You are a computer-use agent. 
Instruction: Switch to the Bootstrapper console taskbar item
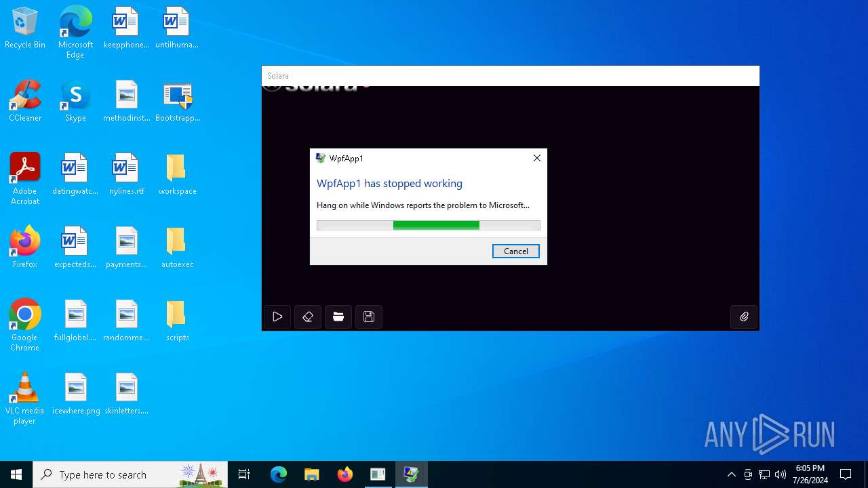coord(378,474)
